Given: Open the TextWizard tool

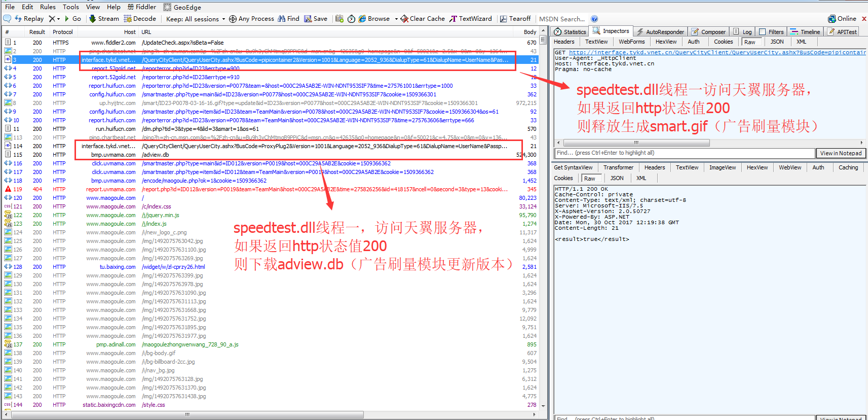Looking at the screenshot, I should pos(471,19).
